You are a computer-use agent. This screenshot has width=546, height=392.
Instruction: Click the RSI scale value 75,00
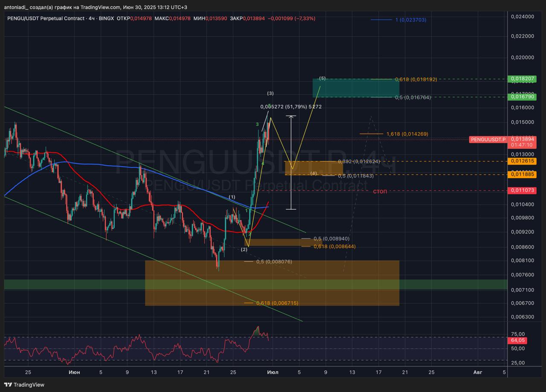[518, 334]
